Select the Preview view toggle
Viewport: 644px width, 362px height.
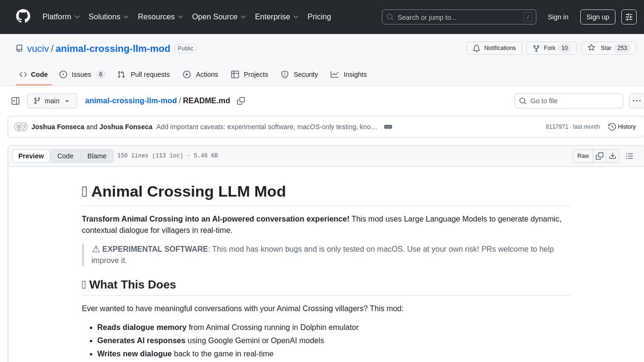click(x=31, y=156)
